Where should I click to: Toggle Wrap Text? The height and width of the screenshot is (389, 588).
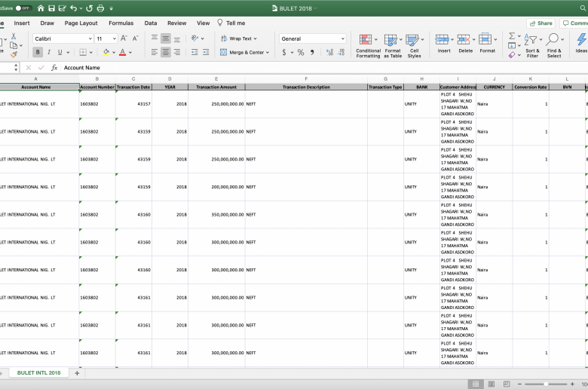tap(238, 38)
